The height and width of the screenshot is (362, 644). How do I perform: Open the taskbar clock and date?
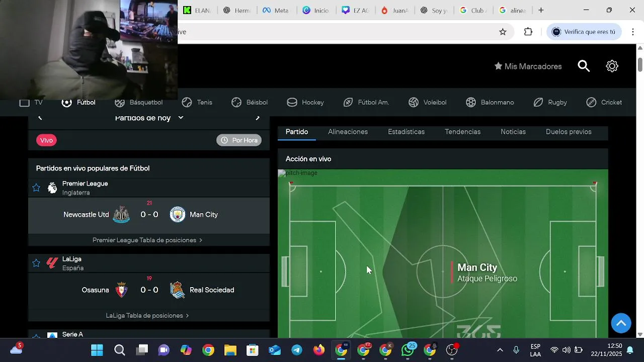click(606, 350)
